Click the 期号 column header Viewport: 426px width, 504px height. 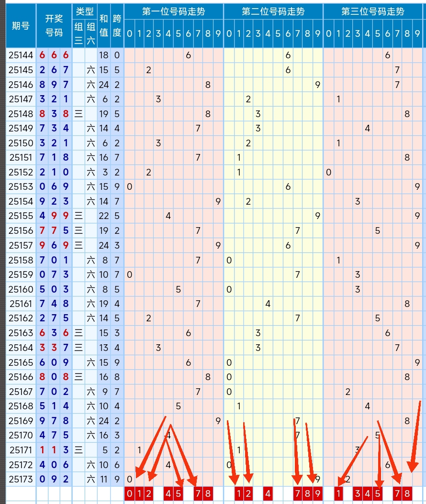coord(21,26)
